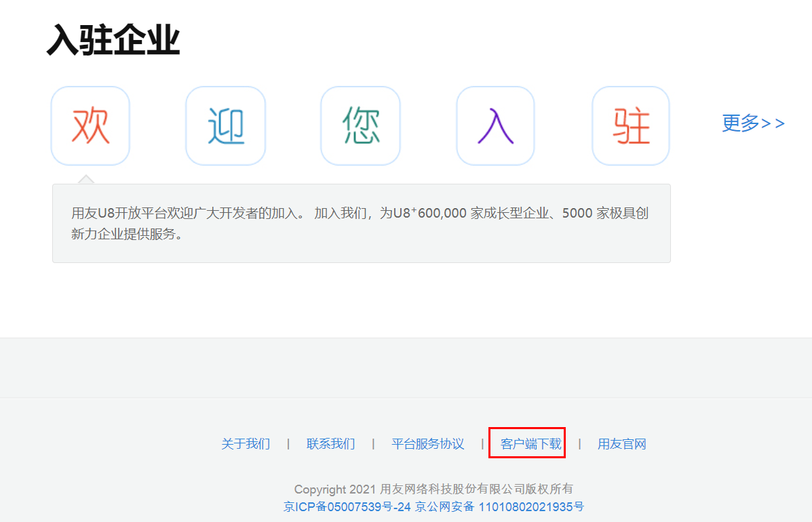Click the Copyright 2021 用友网络 text
Viewport: 812px width, 522px height.
[433, 489]
